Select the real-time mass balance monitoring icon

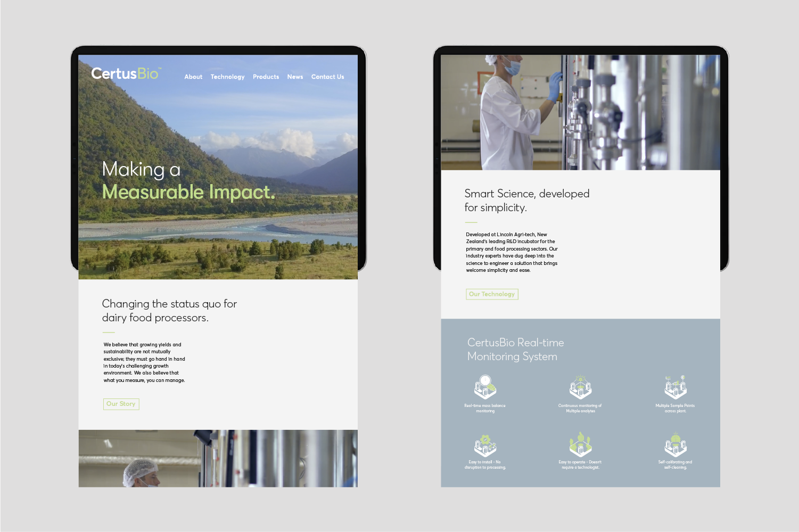[485, 387]
